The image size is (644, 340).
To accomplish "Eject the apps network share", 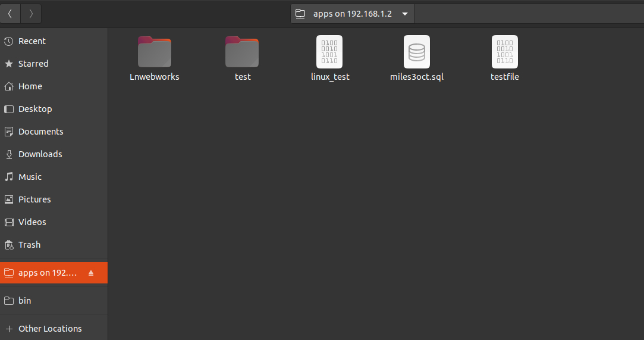I will click(91, 273).
